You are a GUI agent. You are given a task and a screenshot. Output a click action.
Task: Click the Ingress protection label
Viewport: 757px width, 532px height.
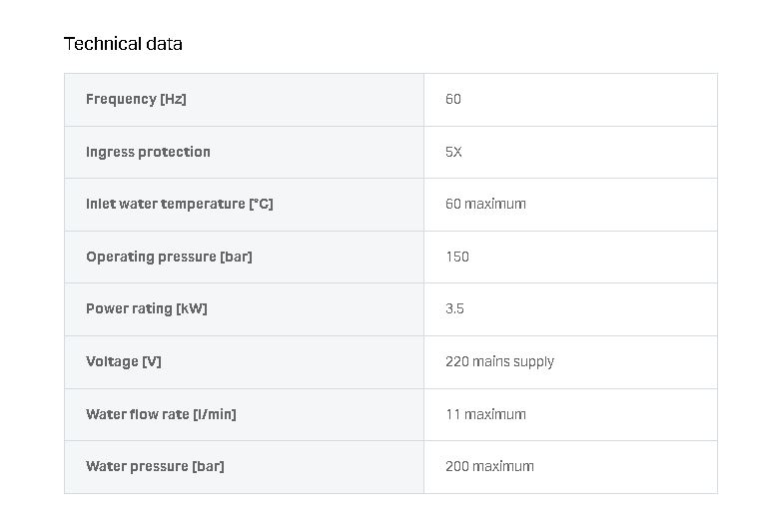pyautogui.click(x=148, y=152)
